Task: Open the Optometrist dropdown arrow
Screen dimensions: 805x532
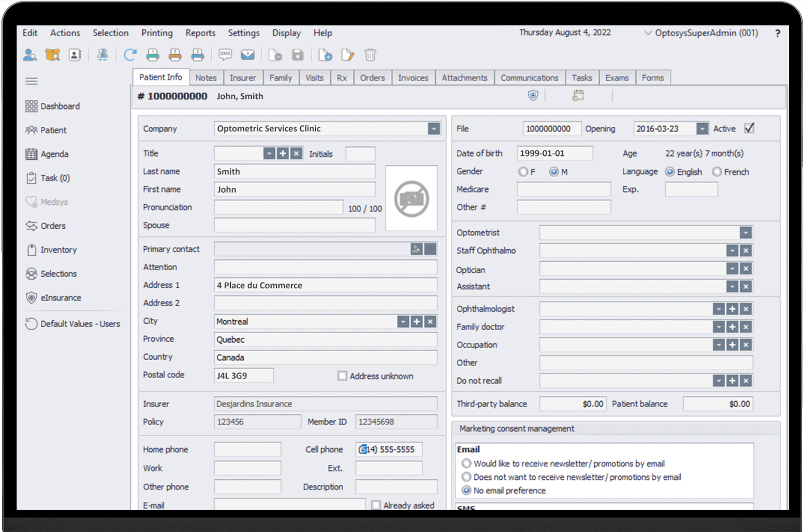Action: 745,233
